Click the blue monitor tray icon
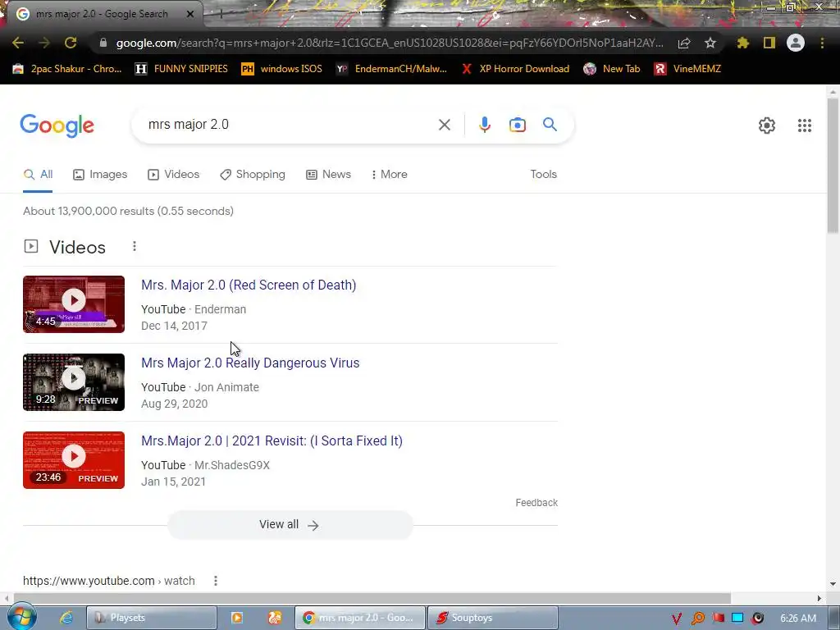This screenshot has height=630, width=840. click(737, 619)
